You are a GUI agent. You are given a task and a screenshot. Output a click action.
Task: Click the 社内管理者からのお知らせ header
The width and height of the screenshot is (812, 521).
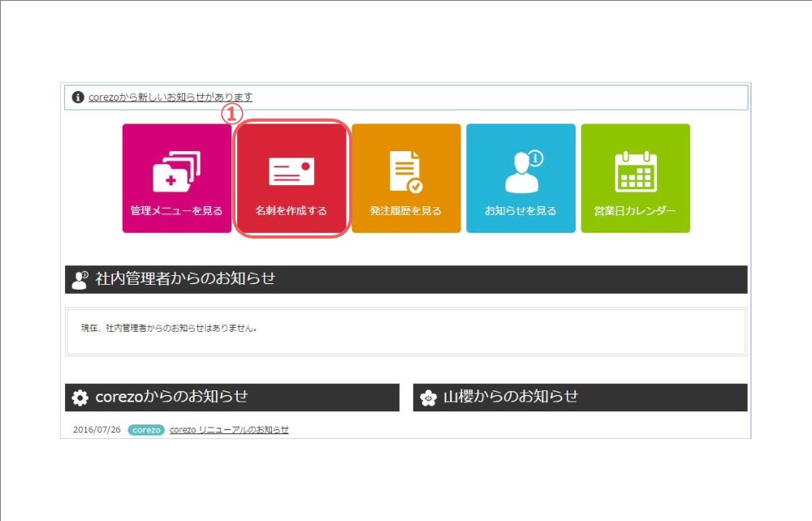pyautogui.click(x=406, y=279)
